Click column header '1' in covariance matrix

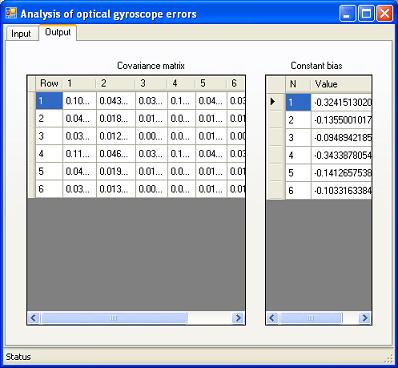tap(79, 83)
